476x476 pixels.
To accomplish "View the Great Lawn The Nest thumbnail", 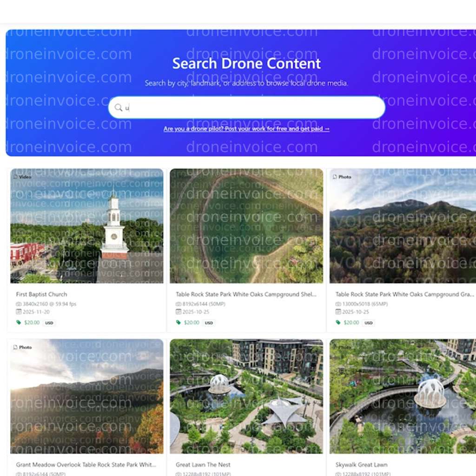I will point(246,396).
